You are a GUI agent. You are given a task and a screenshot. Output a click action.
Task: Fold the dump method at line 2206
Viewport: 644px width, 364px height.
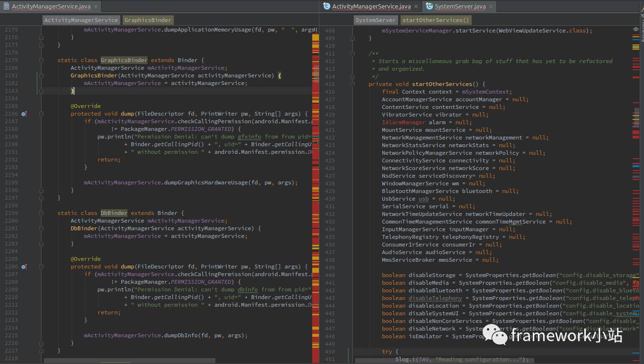coord(42,267)
